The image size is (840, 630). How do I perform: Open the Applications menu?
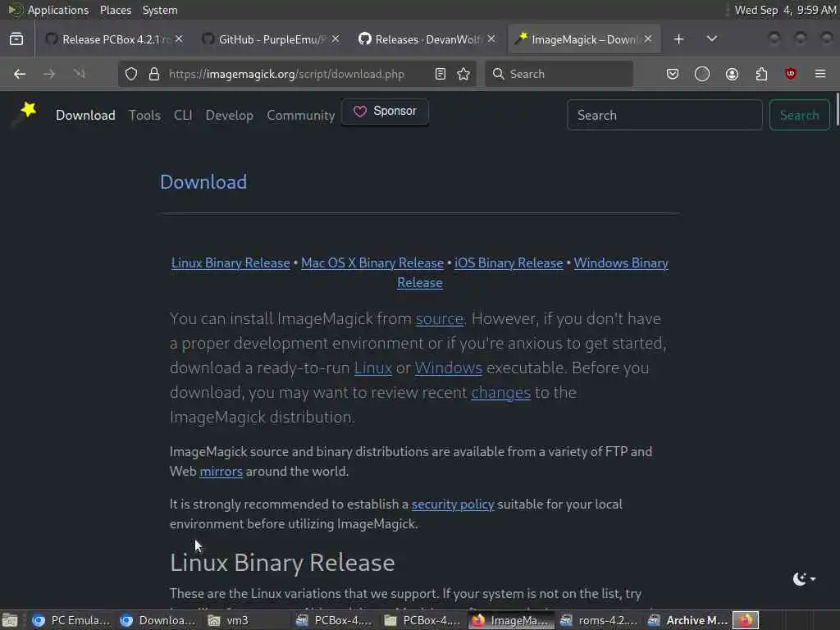58,10
